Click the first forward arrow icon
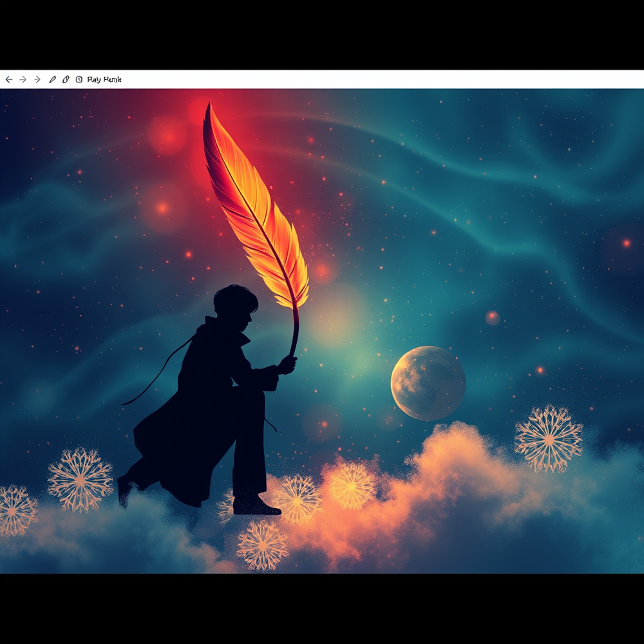 click(x=23, y=79)
